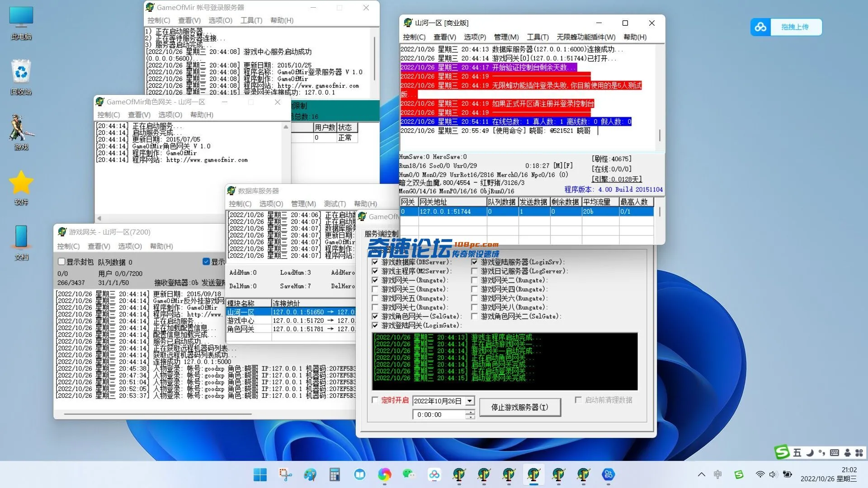Select the 软件 star desktop icon
Viewport: 868px width, 488px height.
21,188
